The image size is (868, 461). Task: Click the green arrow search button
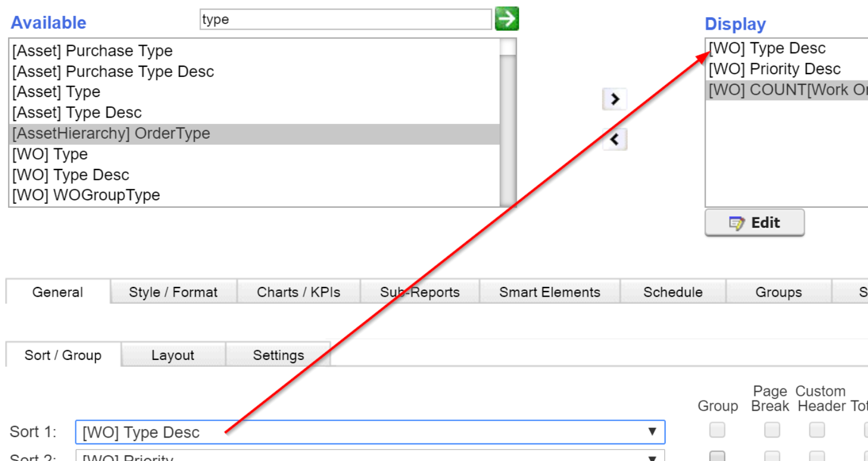507,19
